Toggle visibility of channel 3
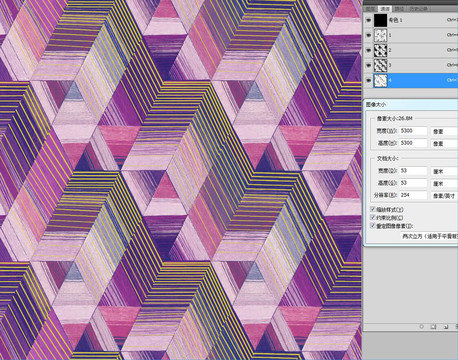Screen dimensions: 458x360 click(x=368, y=65)
